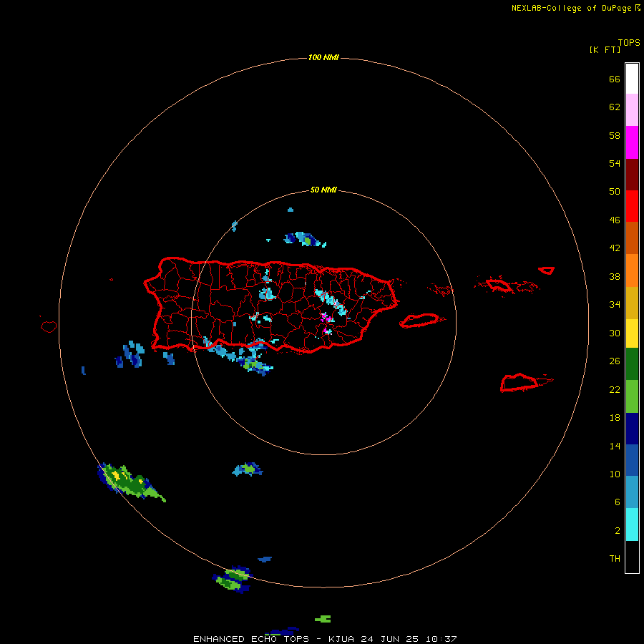Click the "100 NMI" range ring label
This screenshot has width=644, height=644.
(323, 57)
